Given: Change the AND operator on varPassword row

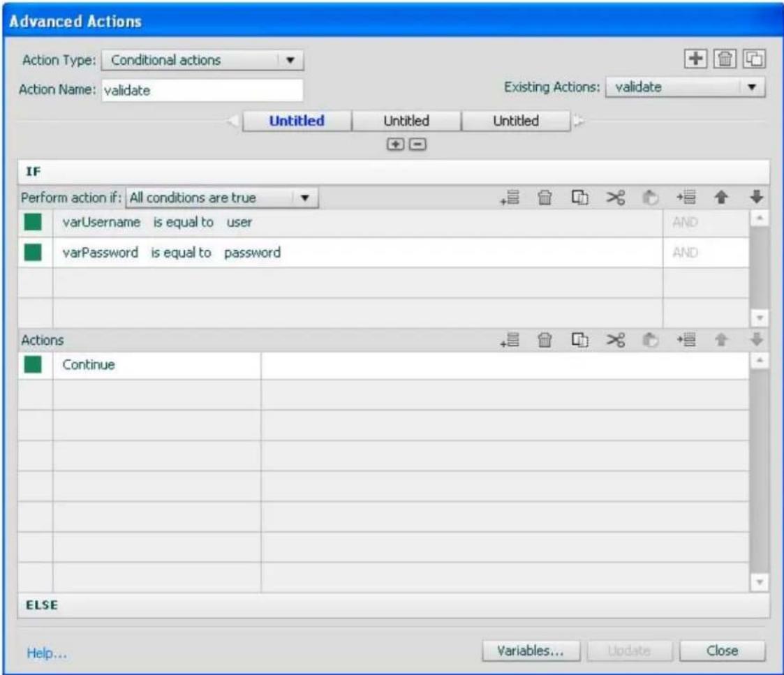Looking at the screenshot, I should (685, 253).
